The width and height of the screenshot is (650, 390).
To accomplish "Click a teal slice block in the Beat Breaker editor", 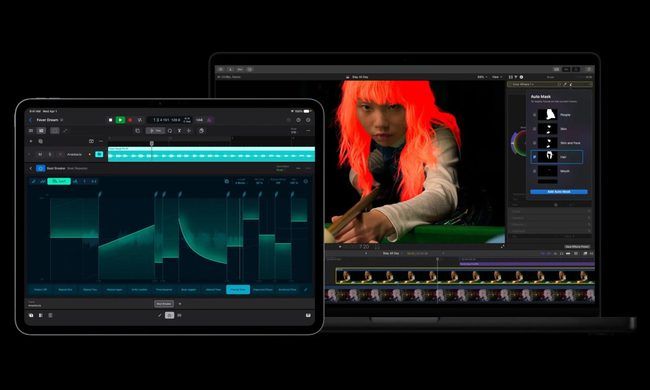I will (74, 218).
